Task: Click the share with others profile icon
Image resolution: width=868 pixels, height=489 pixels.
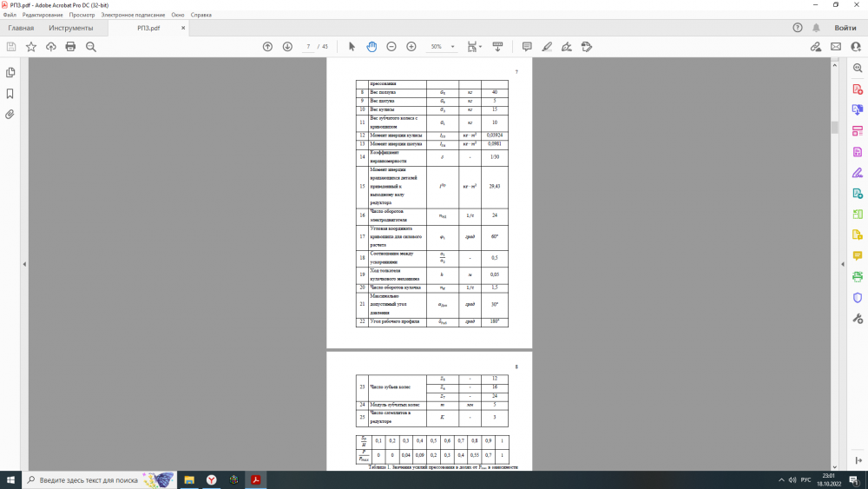Action: point(856,47)
